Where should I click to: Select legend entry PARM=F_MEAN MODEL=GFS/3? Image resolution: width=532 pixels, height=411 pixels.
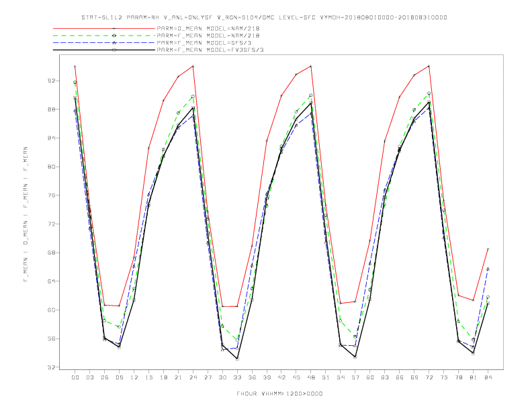click(x=204, y=43)
